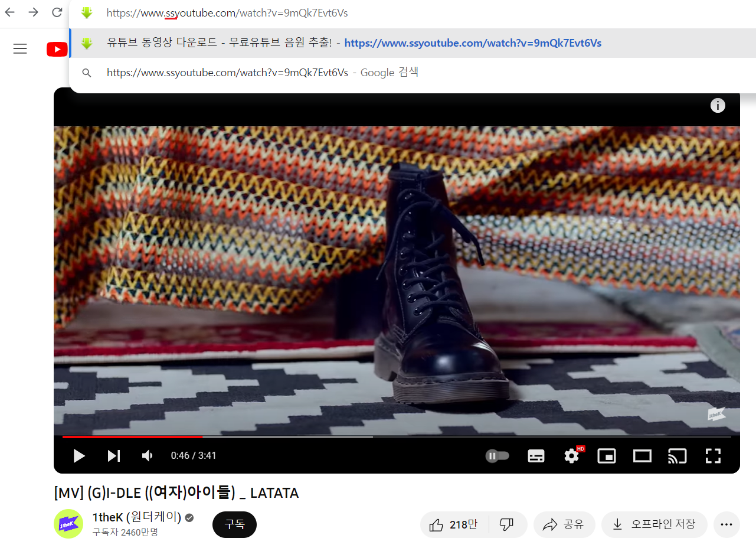Viewport: 756px width, 548px height.
Task: Dislike the video
Action: (507, 524)
